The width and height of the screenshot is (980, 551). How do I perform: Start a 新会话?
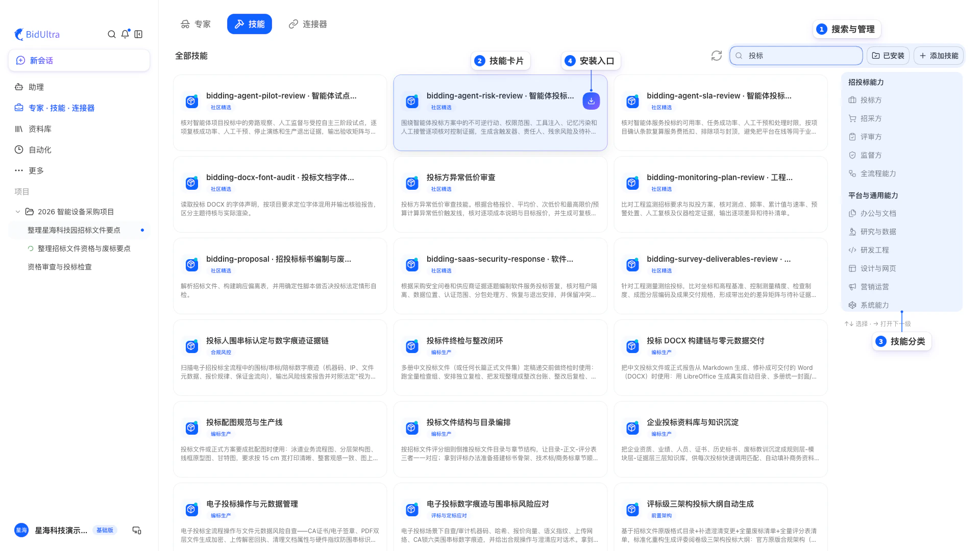pyautogui.click(x=79, y=60)
